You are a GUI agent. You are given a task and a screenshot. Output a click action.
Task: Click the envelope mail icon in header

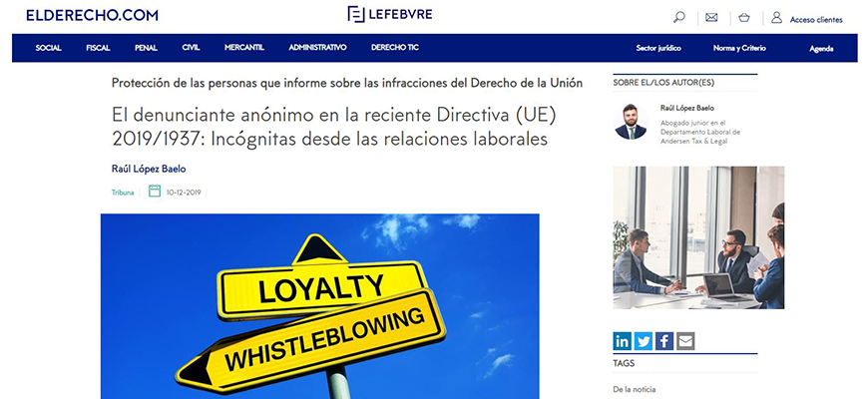point(711,18)
